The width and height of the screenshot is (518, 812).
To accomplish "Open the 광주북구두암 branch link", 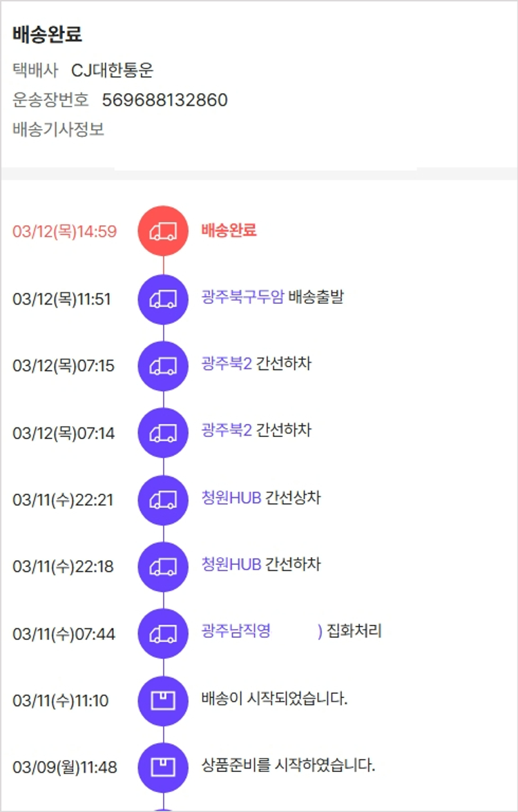I will (242, 298).
